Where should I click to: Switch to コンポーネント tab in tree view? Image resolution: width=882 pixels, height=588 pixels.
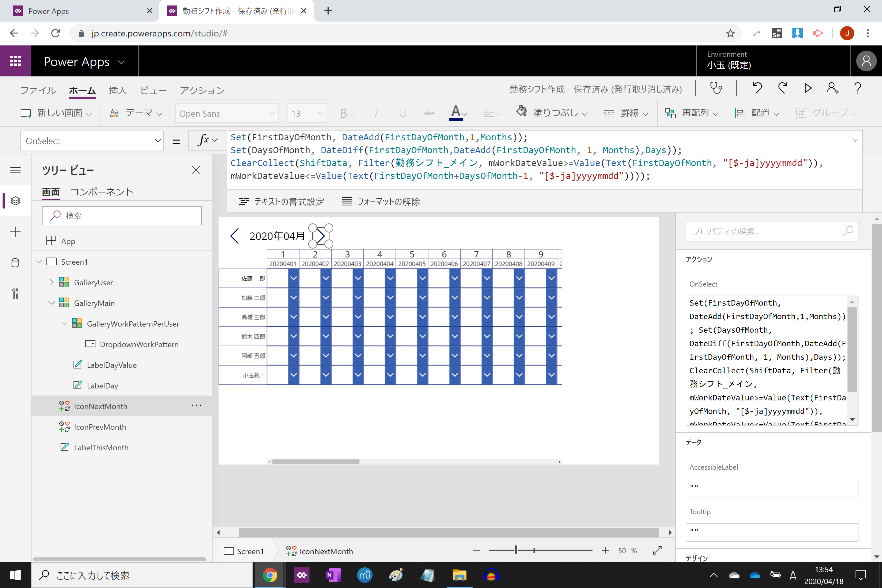102,192
